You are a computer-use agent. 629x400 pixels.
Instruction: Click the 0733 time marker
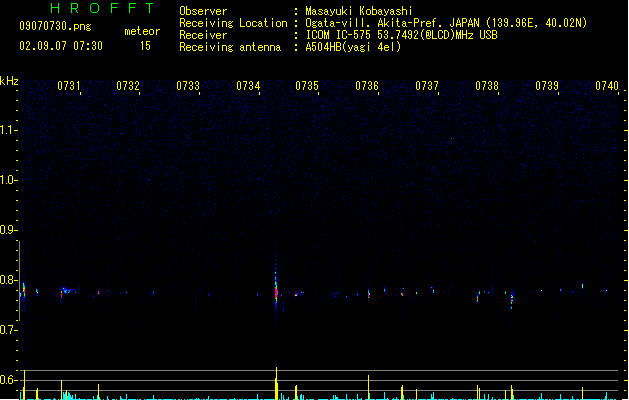point(188,86)
